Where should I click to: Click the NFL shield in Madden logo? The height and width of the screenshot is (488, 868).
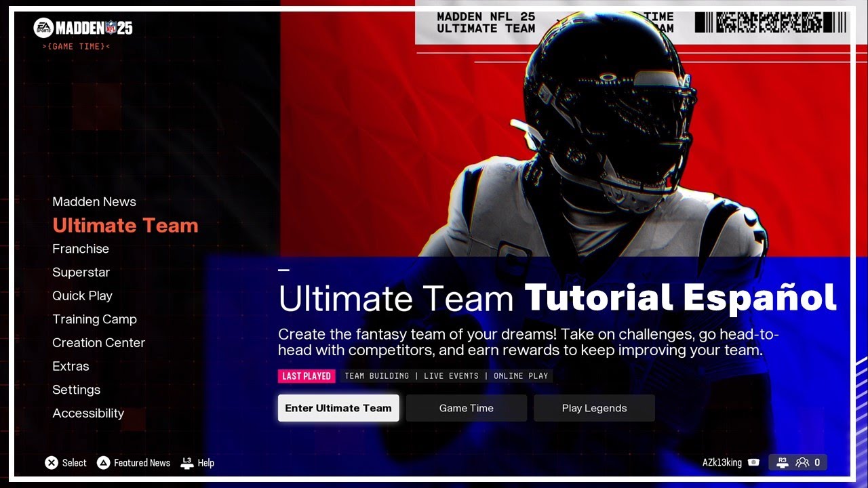tap(111, 28)
